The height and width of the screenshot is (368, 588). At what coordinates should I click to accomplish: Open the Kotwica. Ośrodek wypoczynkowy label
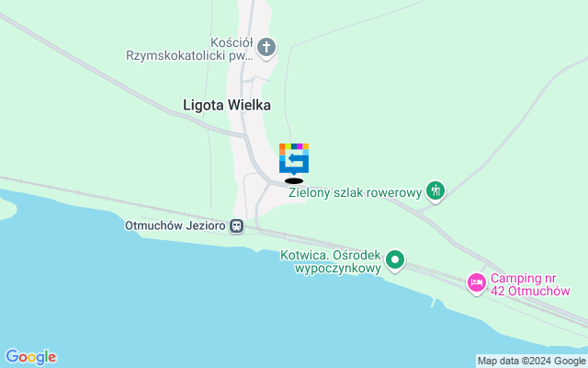click(x=331, y=261)
